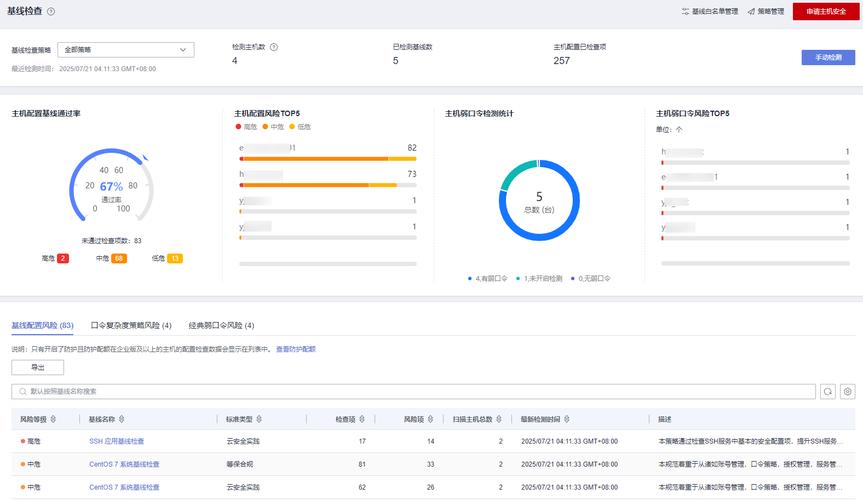Toggle the 高危 legend in 主机配置风险TOP5

coord(246,127)
